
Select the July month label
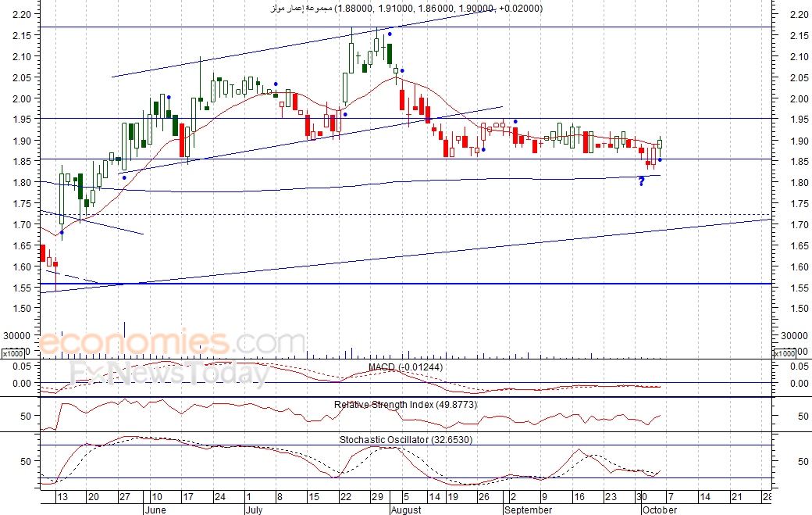click(x=254, y=510)
